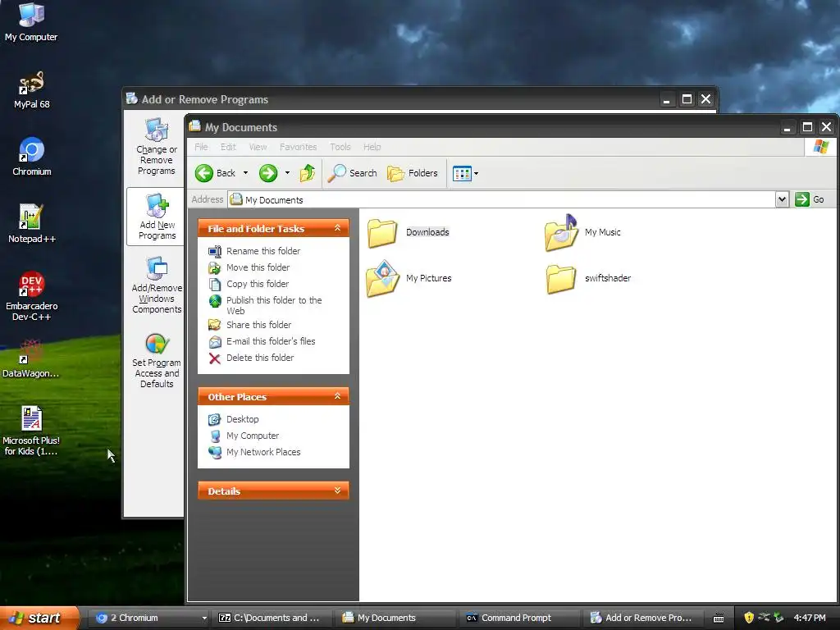Open Chromium desktop shortcut
840x630 pixels.
(x=31, y=157)
